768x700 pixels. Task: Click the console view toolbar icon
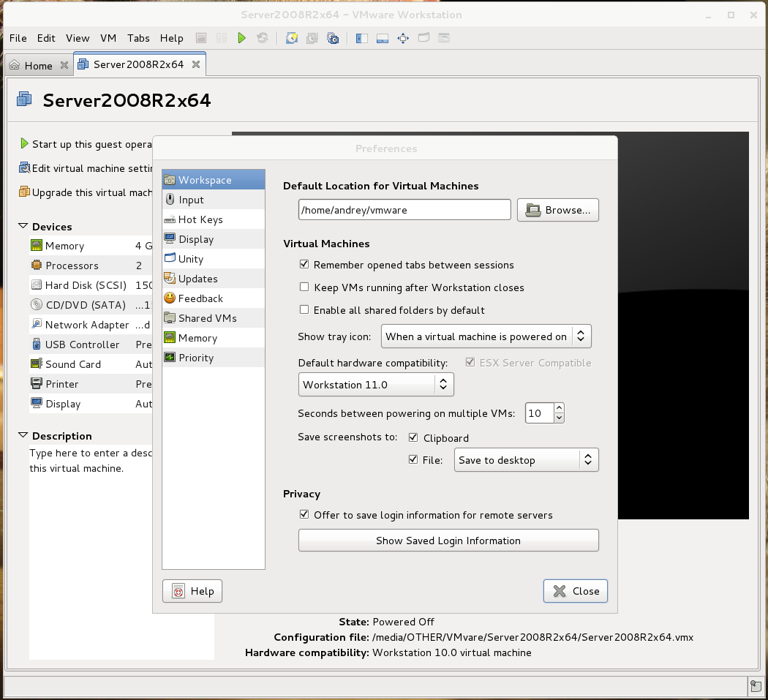click(x=444, y=38)
